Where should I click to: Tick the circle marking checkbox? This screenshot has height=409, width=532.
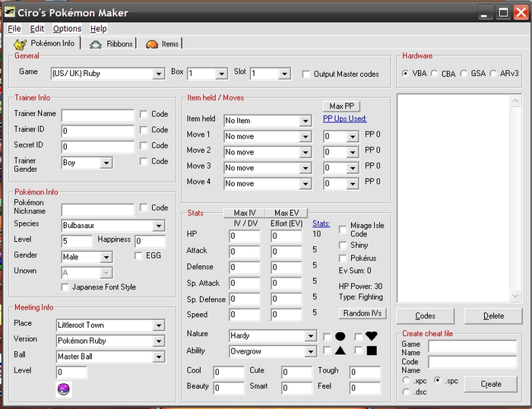click(x=327, y=337)
